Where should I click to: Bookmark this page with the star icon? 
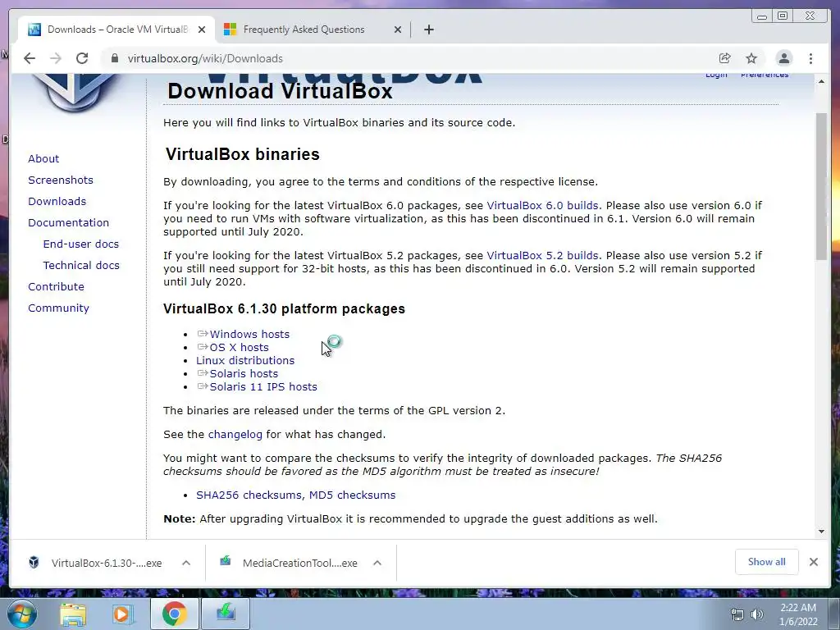pyautogui.click(x=751, y=58)
